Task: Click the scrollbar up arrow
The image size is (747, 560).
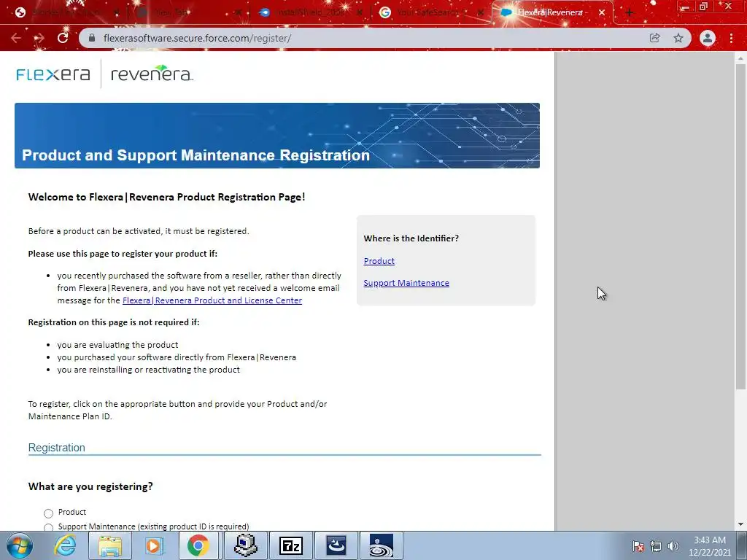Action: [x=740, y=58]
